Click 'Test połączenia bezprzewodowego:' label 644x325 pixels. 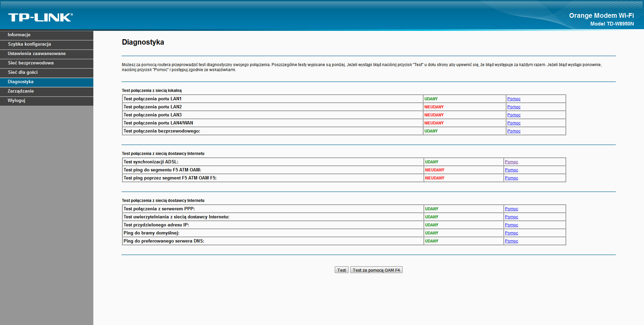pos(162,131)
